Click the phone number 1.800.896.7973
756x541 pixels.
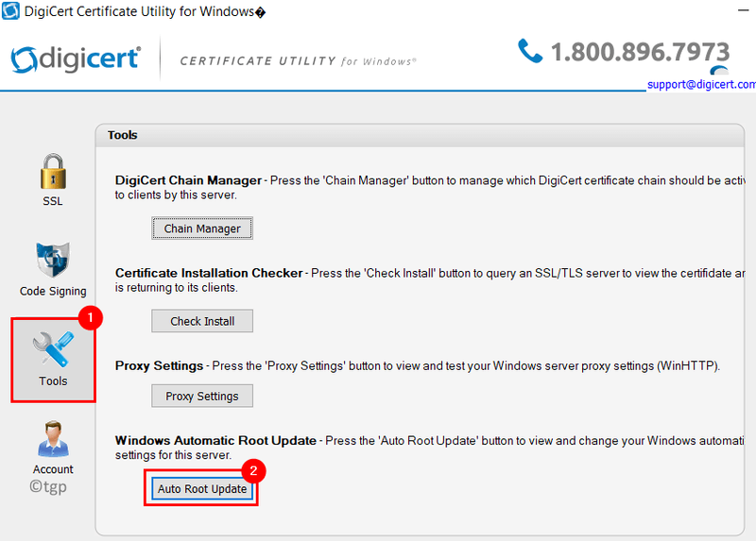[x=641, y=52]
